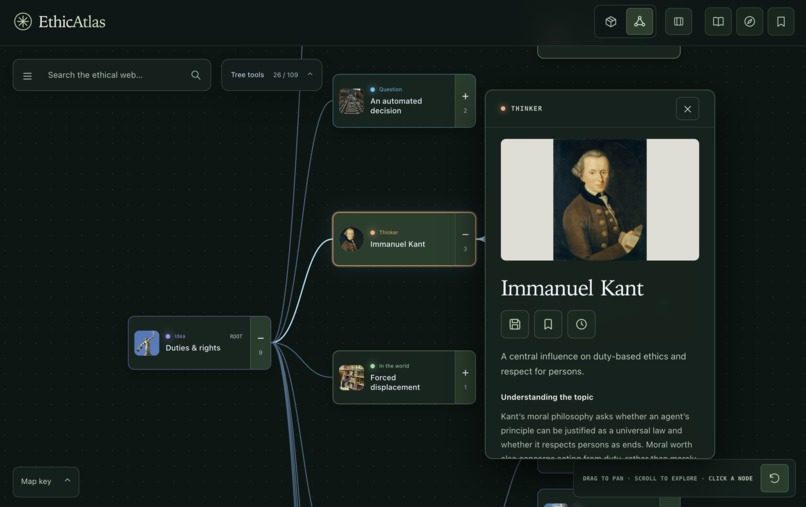Screen dimensions: 806x507
Task: Expand the 'Forced displacement' node
Action: pos(465,377)
